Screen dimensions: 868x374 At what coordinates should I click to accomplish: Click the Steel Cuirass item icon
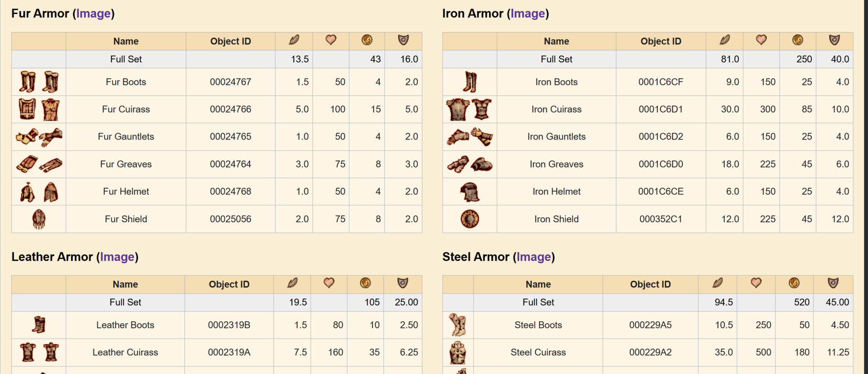(x=458, y=352)
